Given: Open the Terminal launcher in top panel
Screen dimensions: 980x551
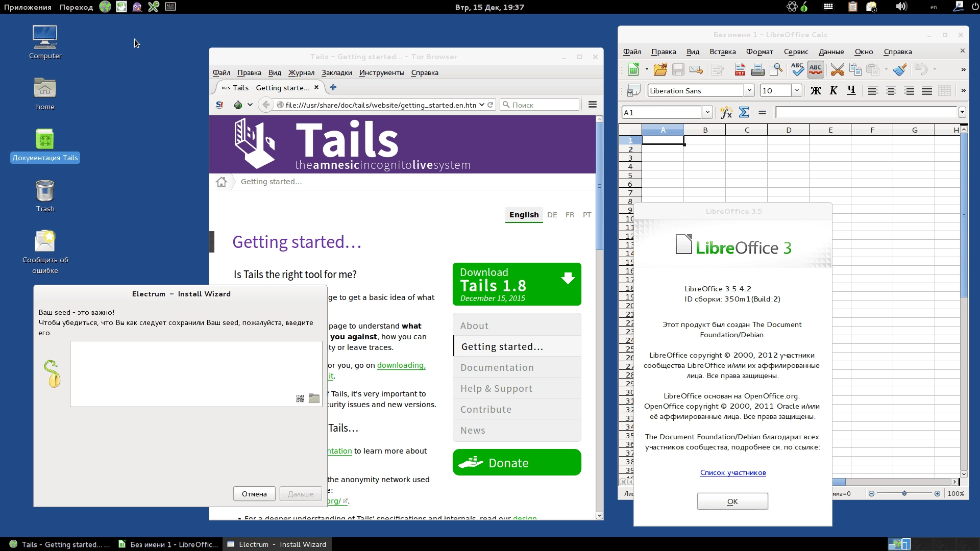Looking at the screenshot, I should (x=170, y=7).
